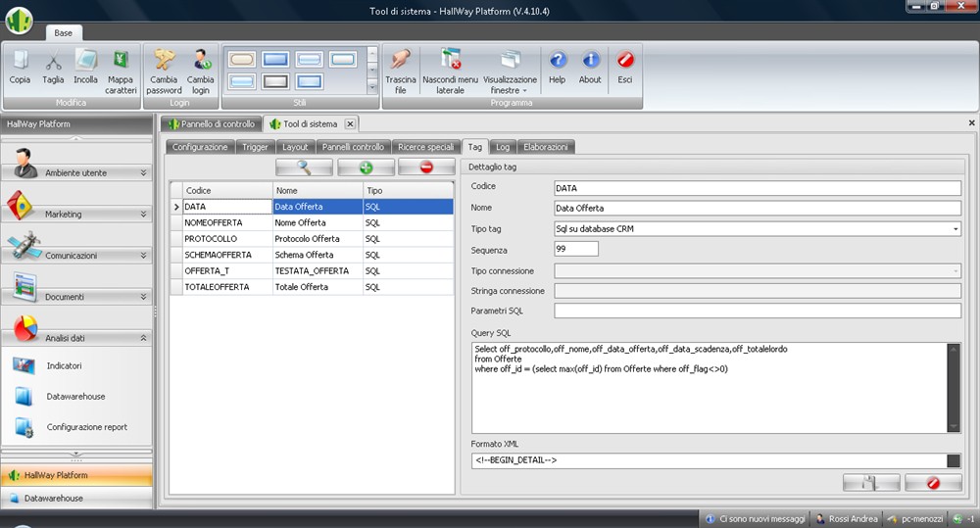Select the dark bordered style in Stili second row
980x528 pixels.
click(x=275, y=81)
